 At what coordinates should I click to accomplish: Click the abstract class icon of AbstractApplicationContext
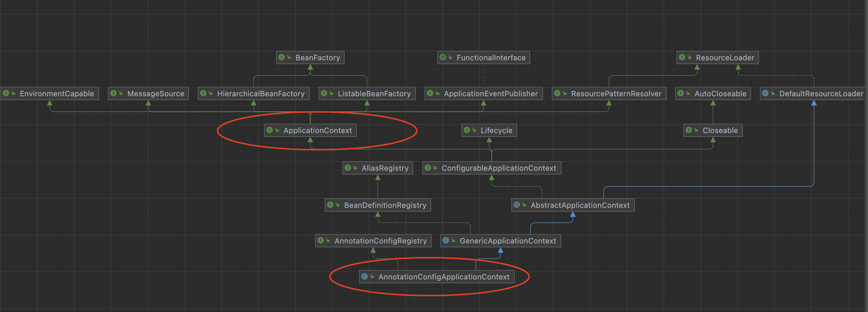coord(516,205)
